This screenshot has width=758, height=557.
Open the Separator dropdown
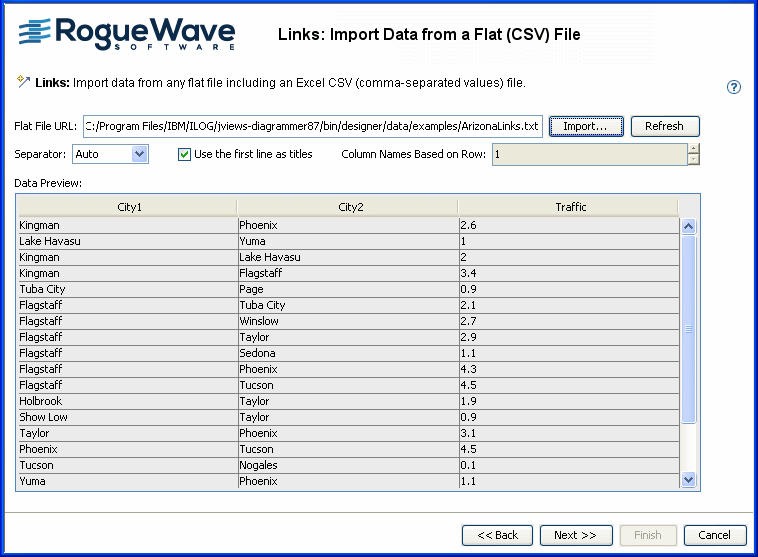139,154
